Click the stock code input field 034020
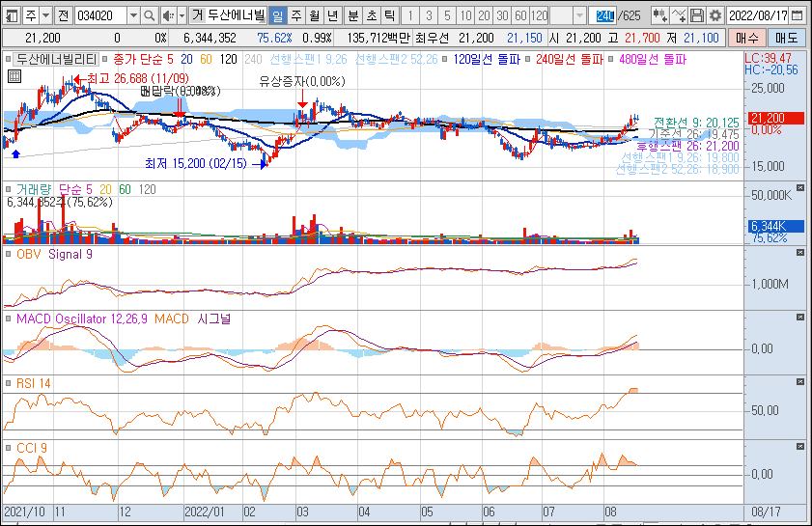The width and height of the screenshot is (812, 526). [101, 16]
